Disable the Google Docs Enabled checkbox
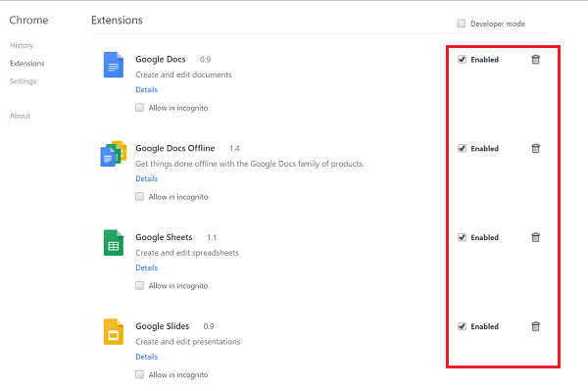 [462, 59]
